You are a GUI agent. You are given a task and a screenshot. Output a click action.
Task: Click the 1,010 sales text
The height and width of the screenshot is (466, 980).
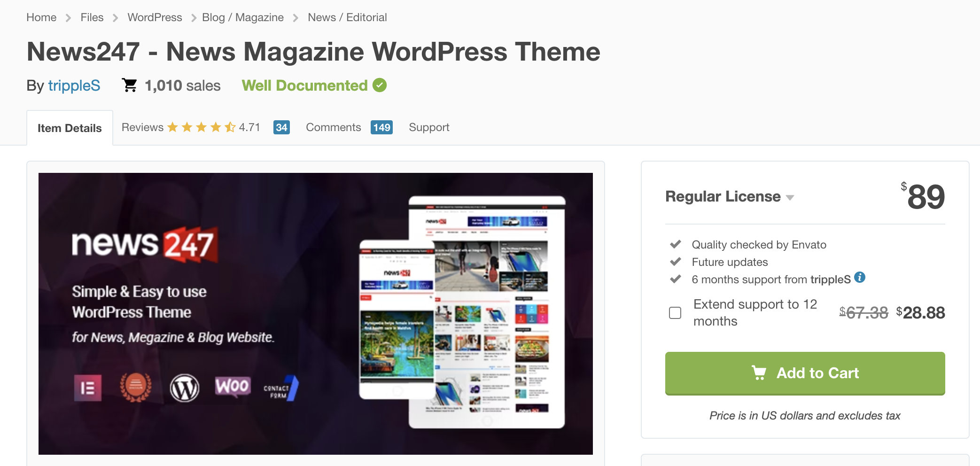tap(183, 85)
